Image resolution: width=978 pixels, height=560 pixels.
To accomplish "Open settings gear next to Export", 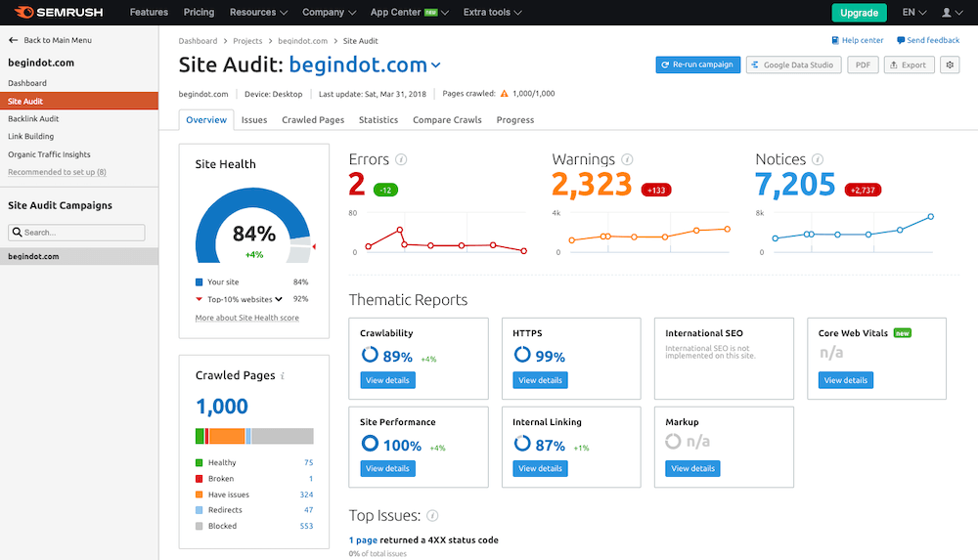I will [x=950, y=65].
